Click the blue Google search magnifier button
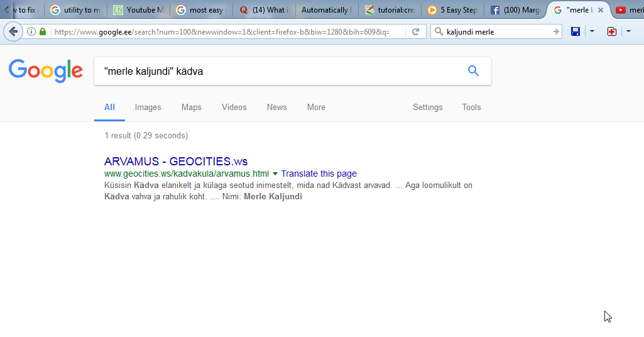This screenshot has height=337, width=644. pyautogui.click(x=473, y=71)
